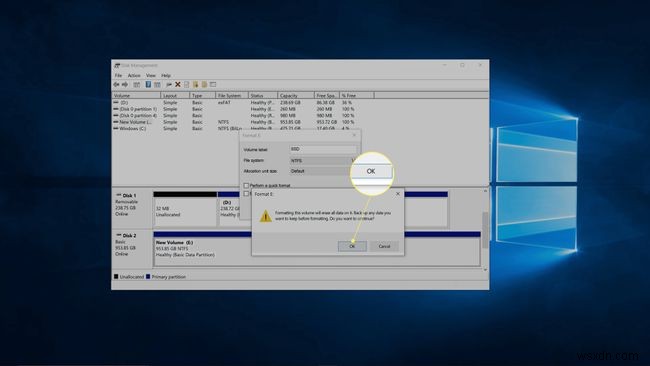Tick the checkbox below Perform a quick format
The height and width of the screenshot is (366, 650).
point(246,194)
